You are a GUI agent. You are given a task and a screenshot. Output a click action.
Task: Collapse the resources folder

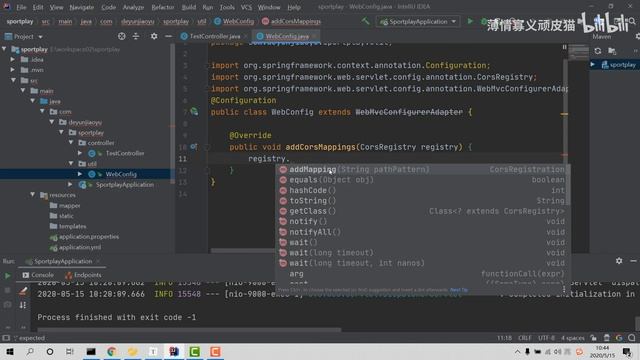[33, 195]
